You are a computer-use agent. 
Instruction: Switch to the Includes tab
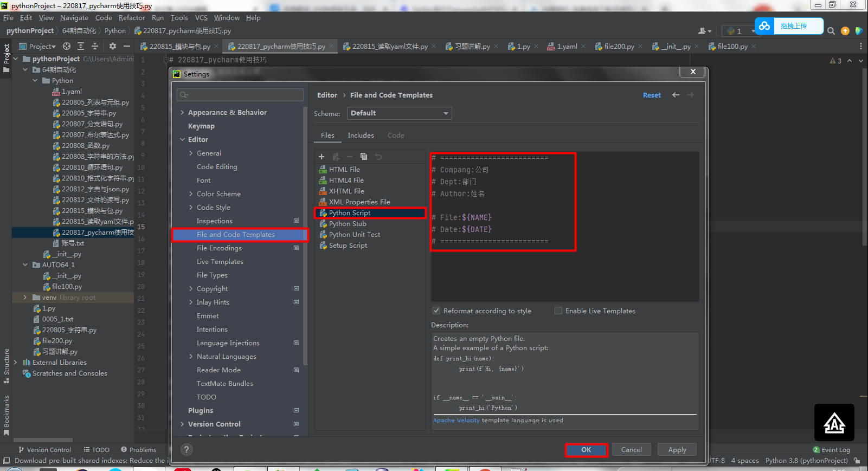click(361, 136)
